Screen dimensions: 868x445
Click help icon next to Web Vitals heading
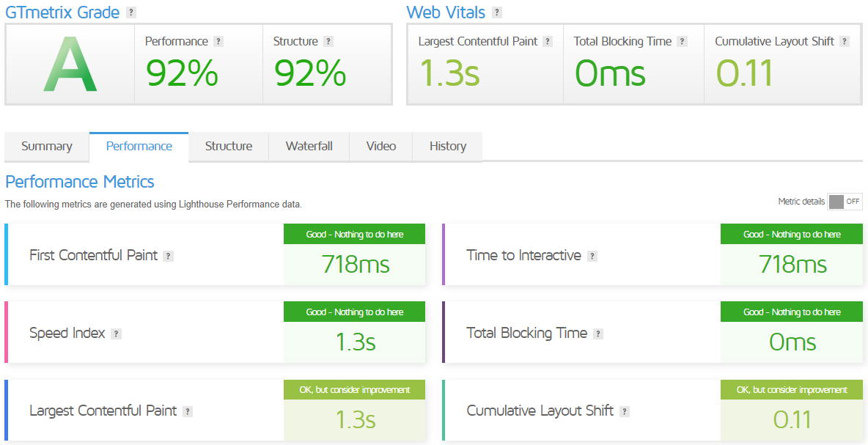[497, 12]
